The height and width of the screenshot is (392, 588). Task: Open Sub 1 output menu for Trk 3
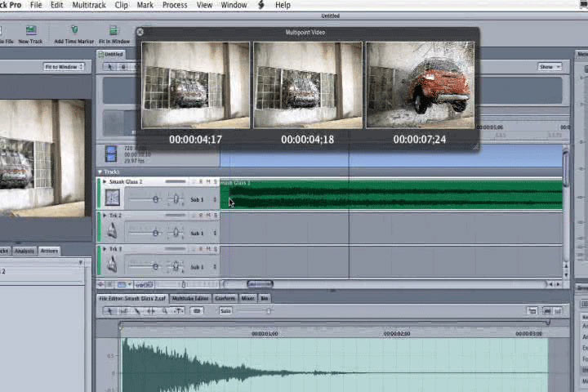(x=203, y=267)
